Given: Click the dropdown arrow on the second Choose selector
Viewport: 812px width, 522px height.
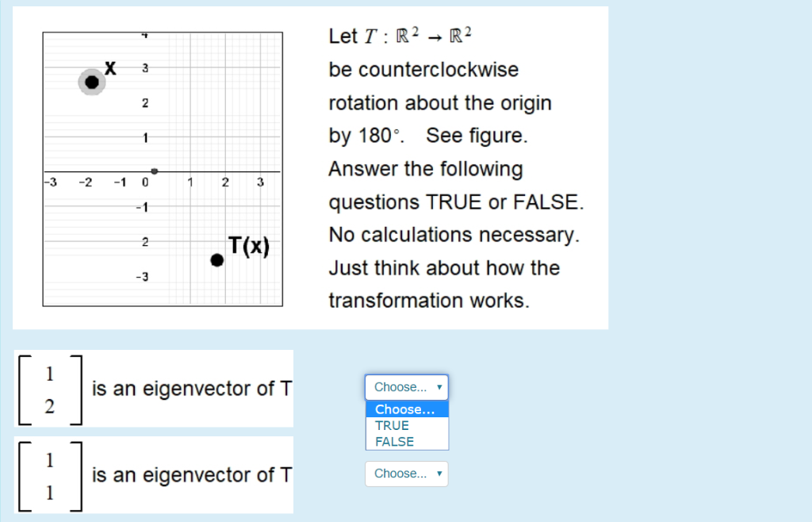Looking at the screenshot, I should pyautogui.click(x=439, y=474).
